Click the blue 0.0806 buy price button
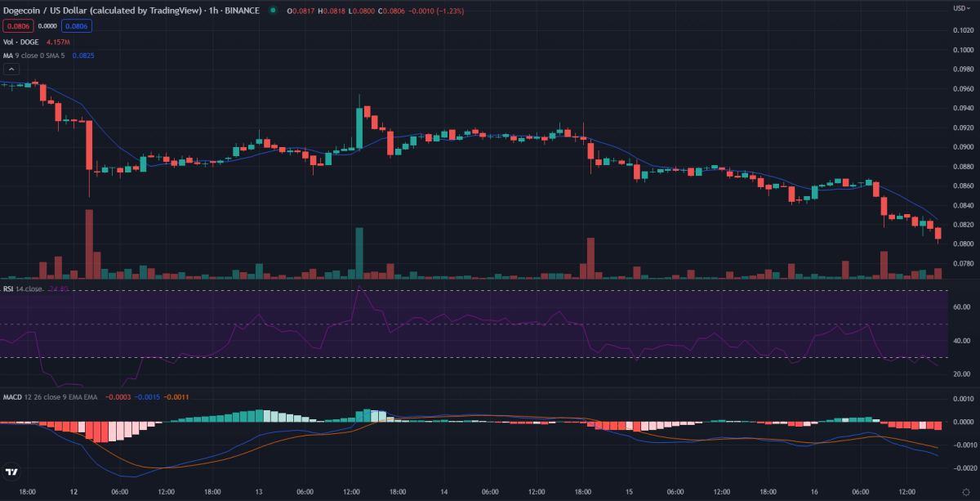Screen dimensions: 980x501 (x=78, y=26)
